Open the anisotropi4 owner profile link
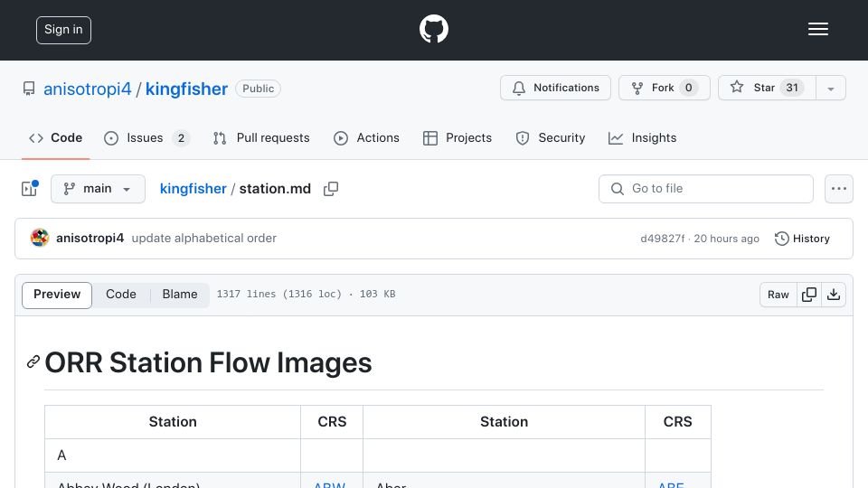The width and height of the screenshot is (868, 488). (88, 89)
